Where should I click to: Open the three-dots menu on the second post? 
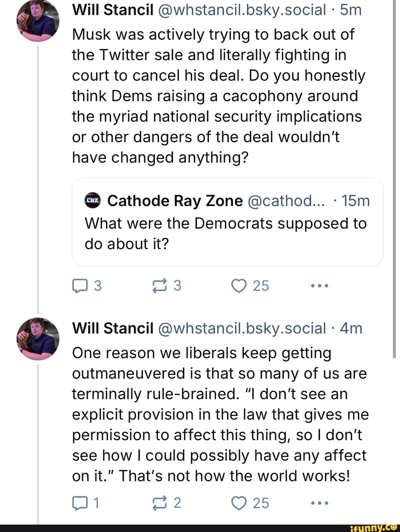[x=319, y=503]
